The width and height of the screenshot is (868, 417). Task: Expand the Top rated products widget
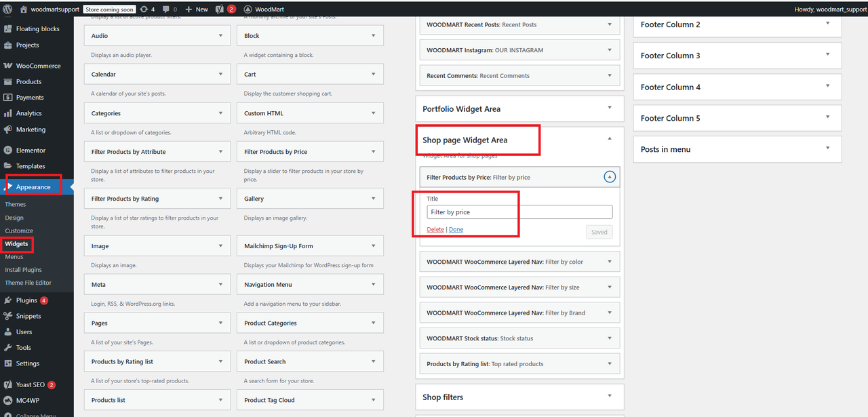point(610,363)
